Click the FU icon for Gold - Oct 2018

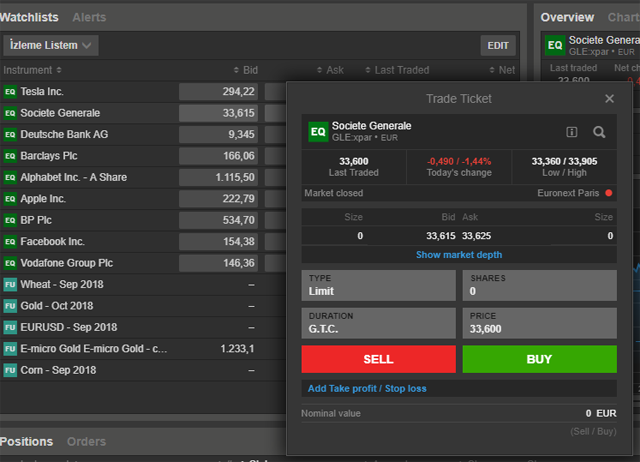tap(10, 306)
